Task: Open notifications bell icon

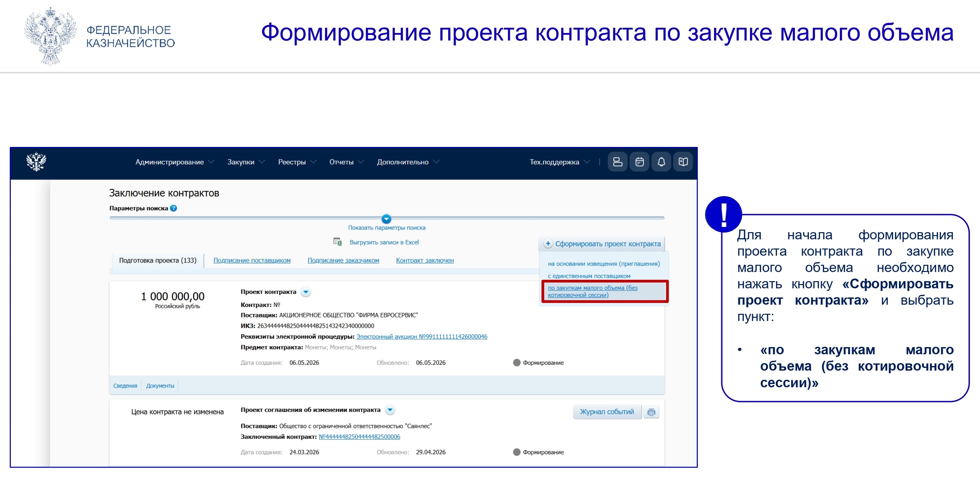Action: click(661, 162)
